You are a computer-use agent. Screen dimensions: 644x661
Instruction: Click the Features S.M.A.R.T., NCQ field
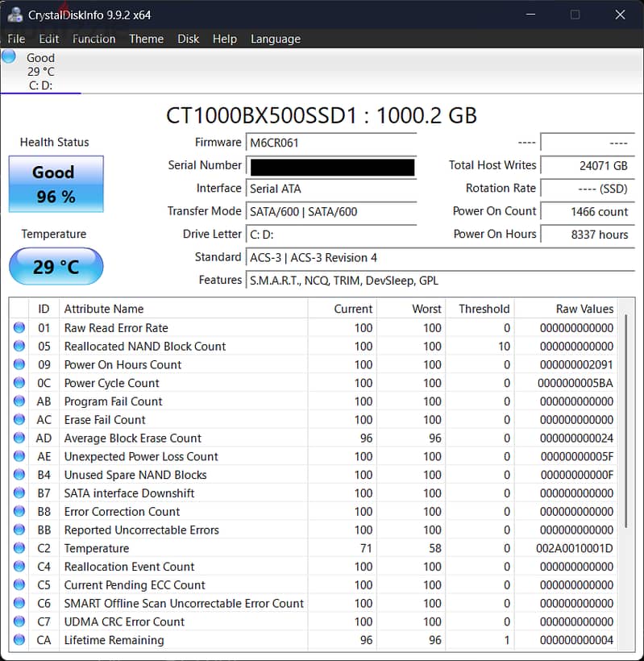click(440, 281)
